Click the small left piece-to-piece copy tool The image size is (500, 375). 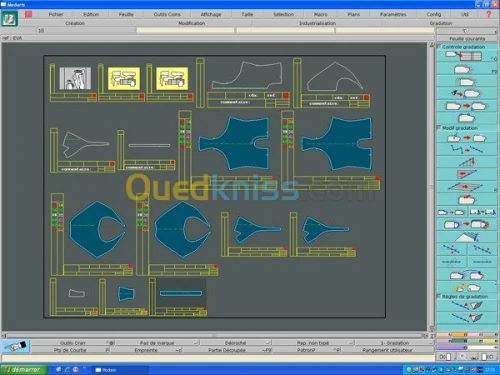pyautogui.click(x=451, y=212)
